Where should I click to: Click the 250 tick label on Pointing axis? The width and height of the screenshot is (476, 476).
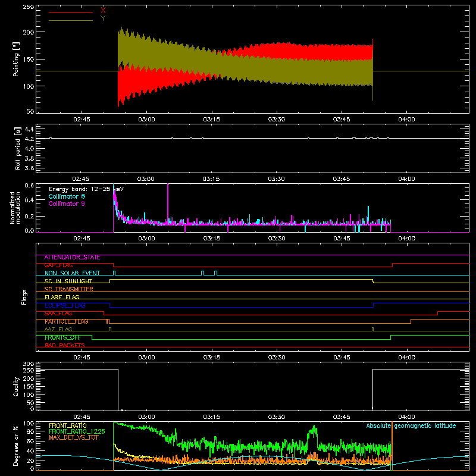point(29,7)
